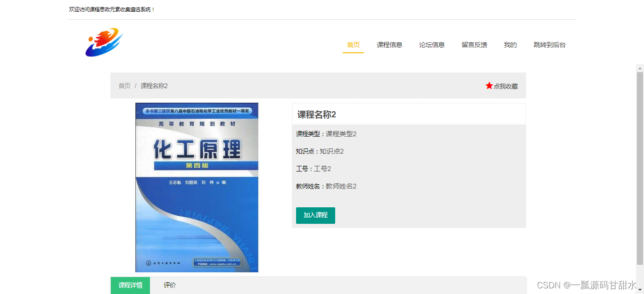
Task: Select the 课程名称2 breadcrumb item
Action: (x=153, y=86)
